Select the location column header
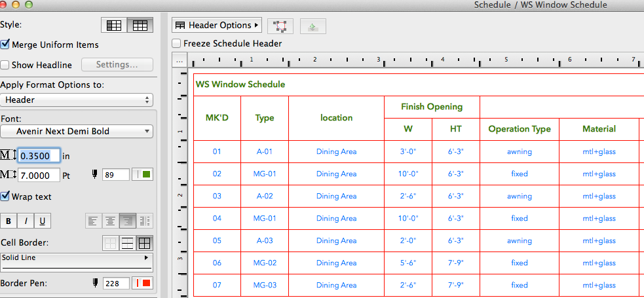 click(336, 118)
